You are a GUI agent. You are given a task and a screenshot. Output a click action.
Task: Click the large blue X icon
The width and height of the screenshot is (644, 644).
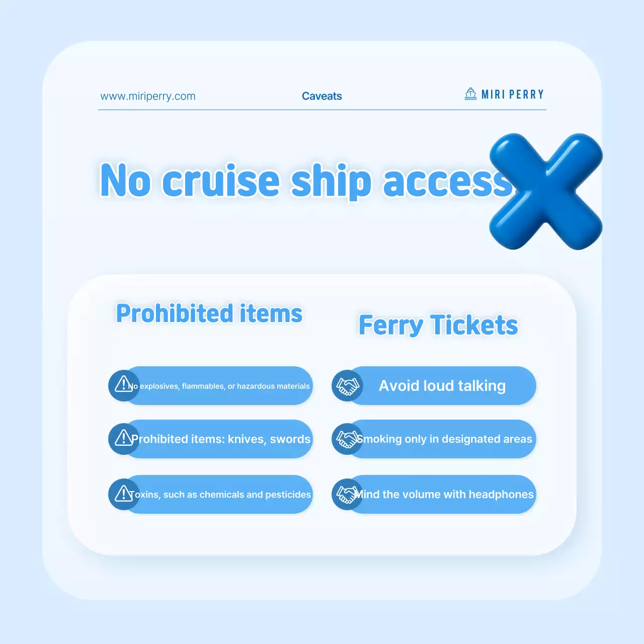546,191
